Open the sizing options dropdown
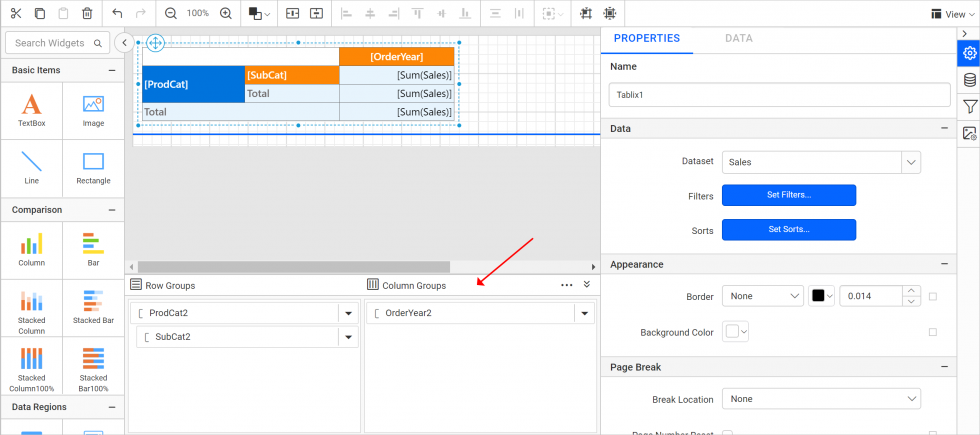The width and height of the screenshot is (980, 435). click(552, 13)
